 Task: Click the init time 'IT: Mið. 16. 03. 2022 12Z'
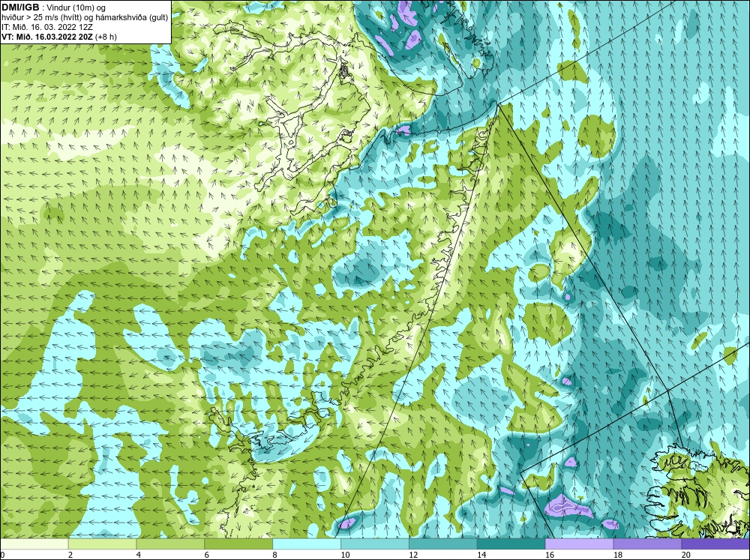[x=46, y=27]
